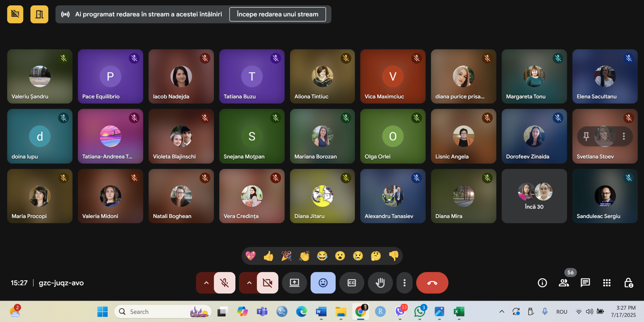Send the clapping hands reaction

click(304, 256)
